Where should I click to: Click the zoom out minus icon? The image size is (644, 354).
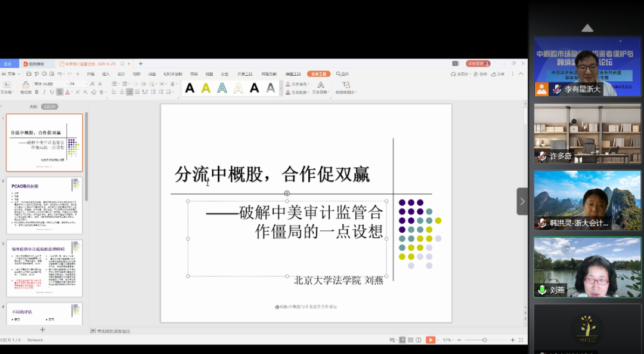tap(459, 340)
